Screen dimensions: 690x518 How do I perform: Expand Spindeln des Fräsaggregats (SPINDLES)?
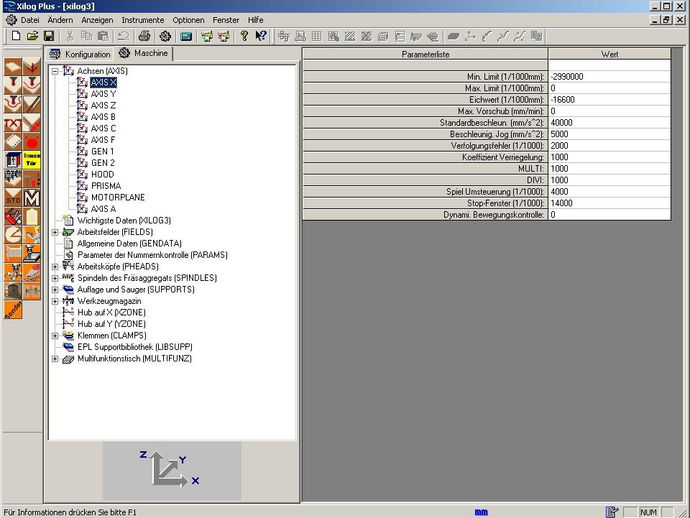point(55,278)
